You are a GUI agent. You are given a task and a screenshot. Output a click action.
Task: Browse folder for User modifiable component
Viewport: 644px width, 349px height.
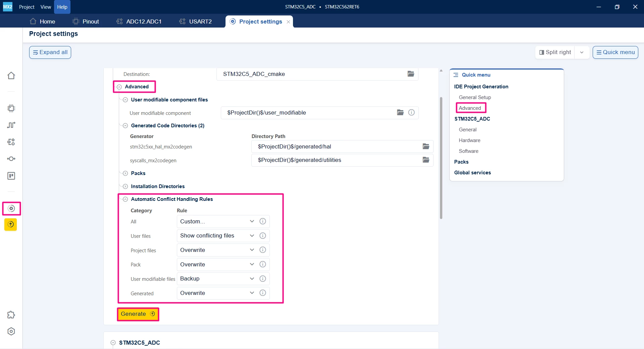coord(400,113)
